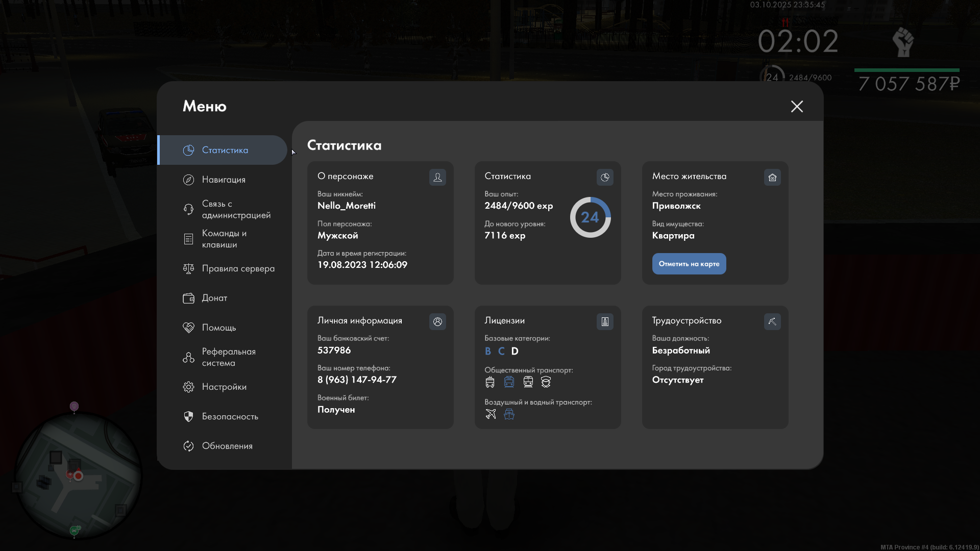Image resolution: width=980 pixels, height=551 pixels.
Task: Close the Меню window with X
Action: (797, 106)
